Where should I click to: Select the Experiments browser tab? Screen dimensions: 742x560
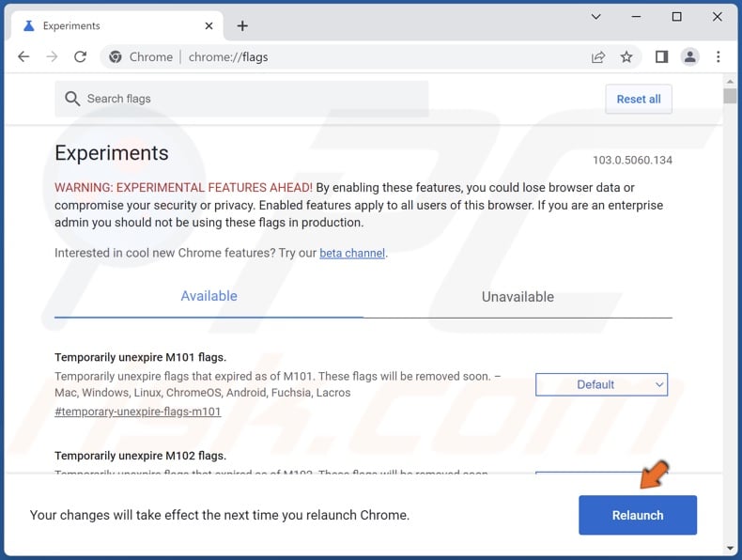point(116,26)
